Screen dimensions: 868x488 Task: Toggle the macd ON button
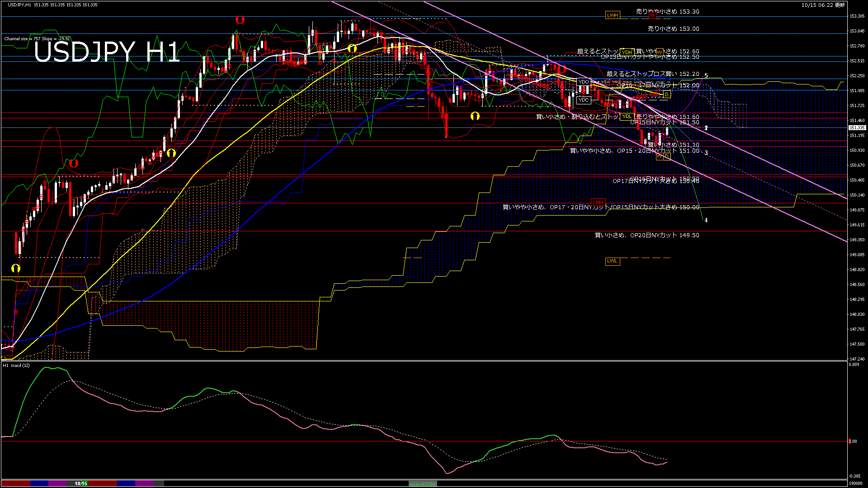(423, 484)
